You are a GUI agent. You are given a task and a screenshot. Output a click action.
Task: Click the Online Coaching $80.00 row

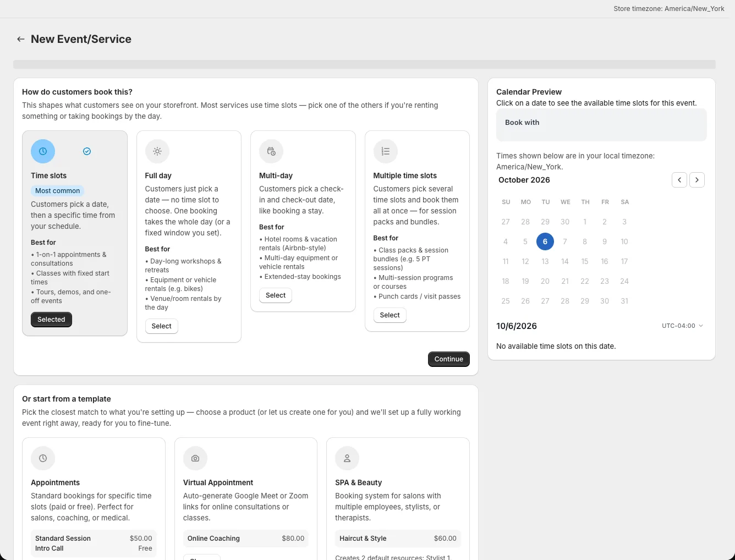[246, 539]
